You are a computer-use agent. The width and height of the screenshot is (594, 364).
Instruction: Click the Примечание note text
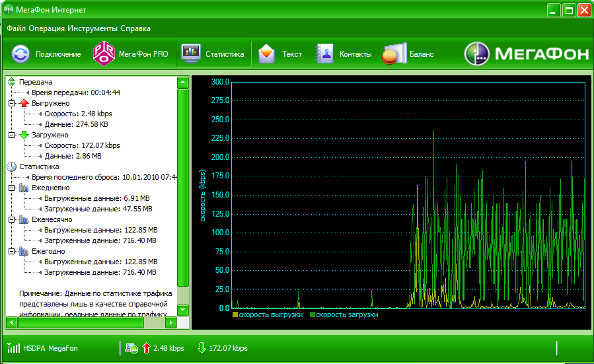pos(95,304)
